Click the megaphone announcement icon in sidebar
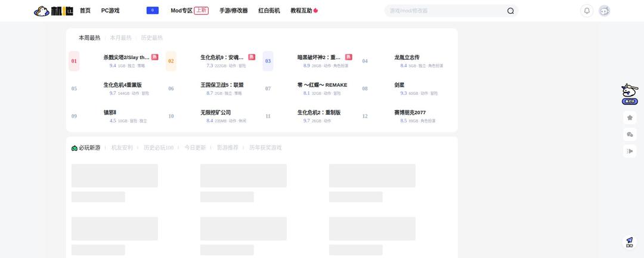The width and height of the screenshot is (644, 258). (x=630, y=152)
